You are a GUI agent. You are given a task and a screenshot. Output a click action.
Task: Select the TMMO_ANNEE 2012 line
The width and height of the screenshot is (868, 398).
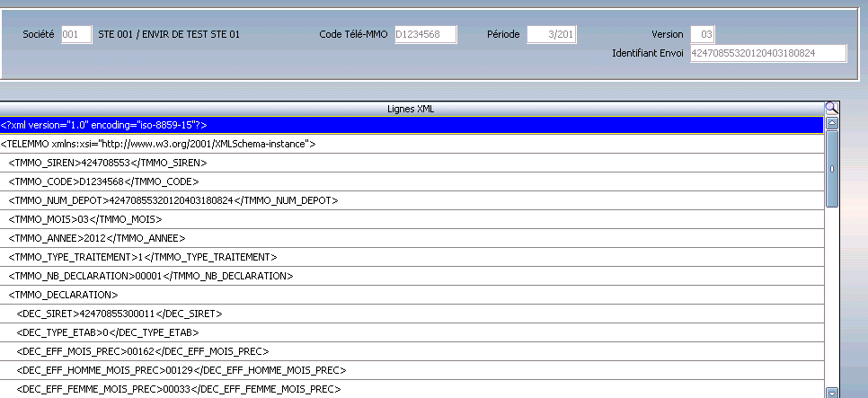pos(412,238)
